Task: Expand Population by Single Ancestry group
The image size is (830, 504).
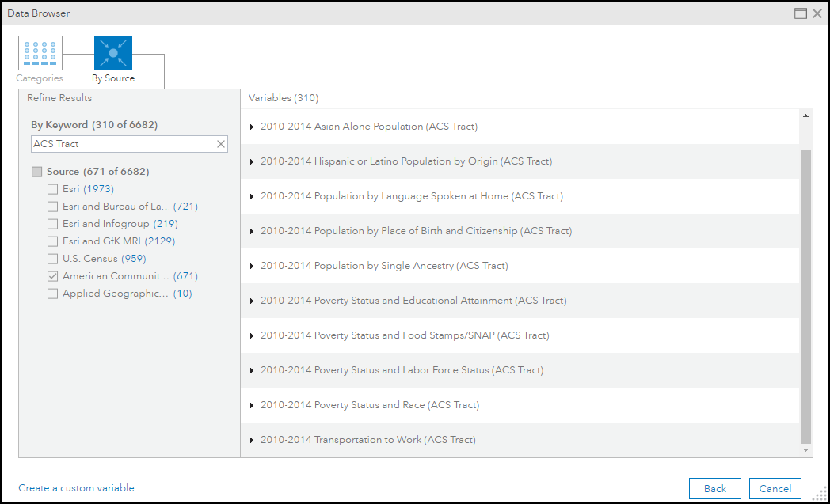Action: click(252, 266)
